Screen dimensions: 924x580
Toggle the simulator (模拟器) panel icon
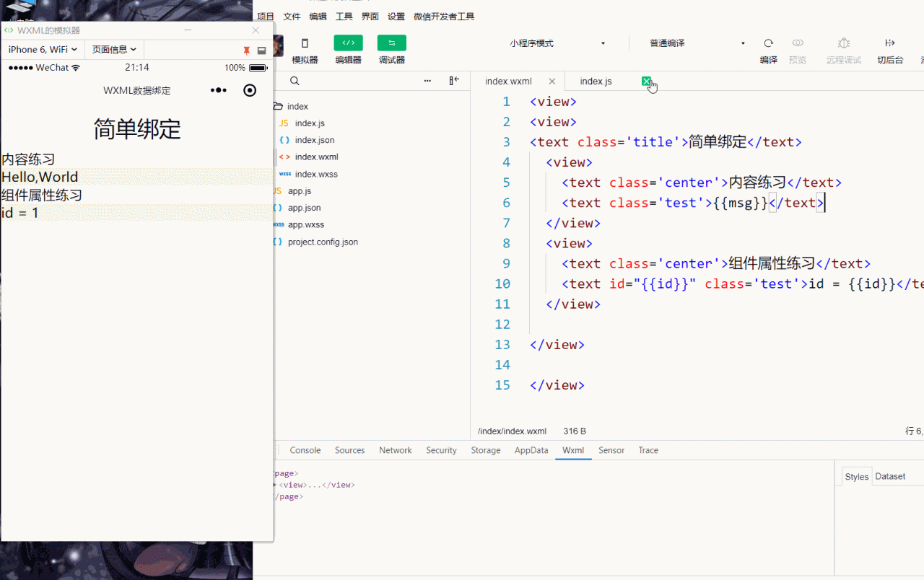305,43
